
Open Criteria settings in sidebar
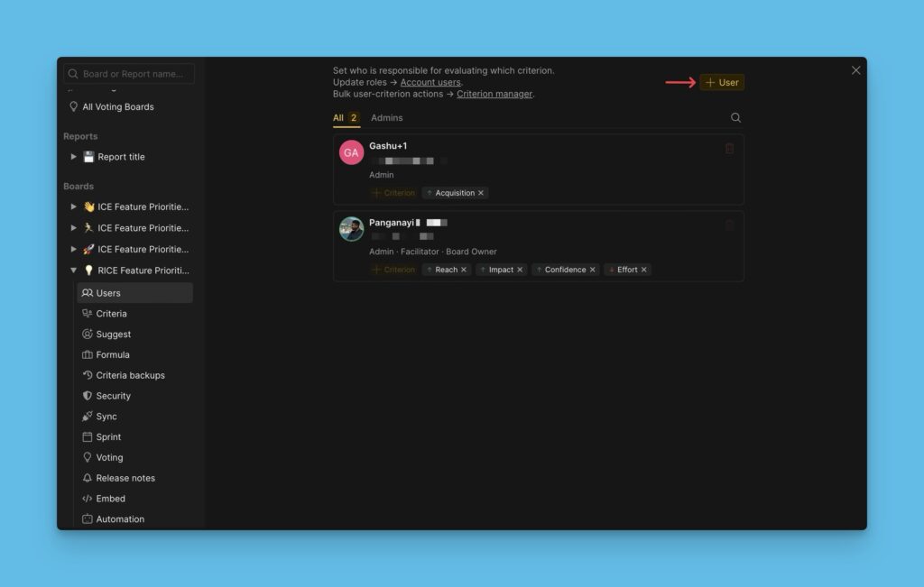pyautogui.click(x=111, y=314)
